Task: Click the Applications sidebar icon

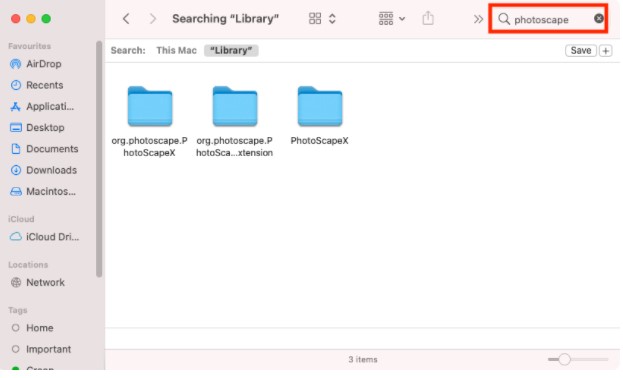Action: 15,107
